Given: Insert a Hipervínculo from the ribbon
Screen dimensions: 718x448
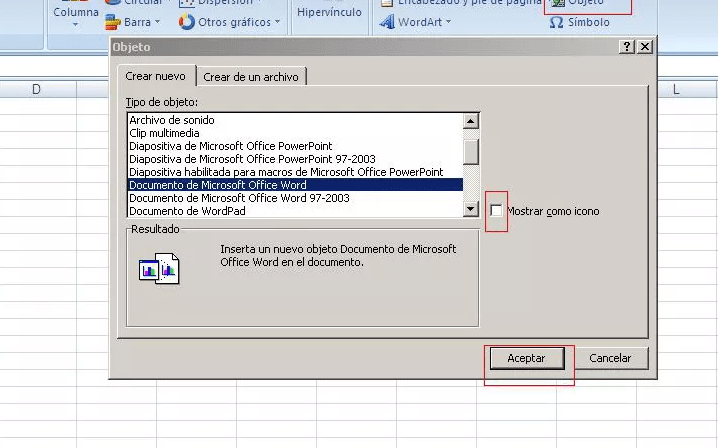Looking at the screenshot, I should click(329, 12).
